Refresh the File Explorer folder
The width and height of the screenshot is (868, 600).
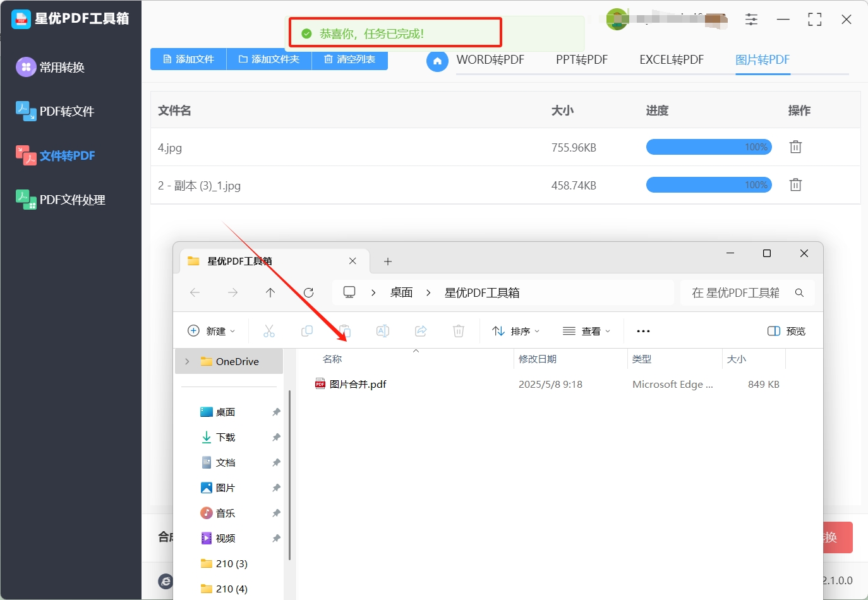308,292
